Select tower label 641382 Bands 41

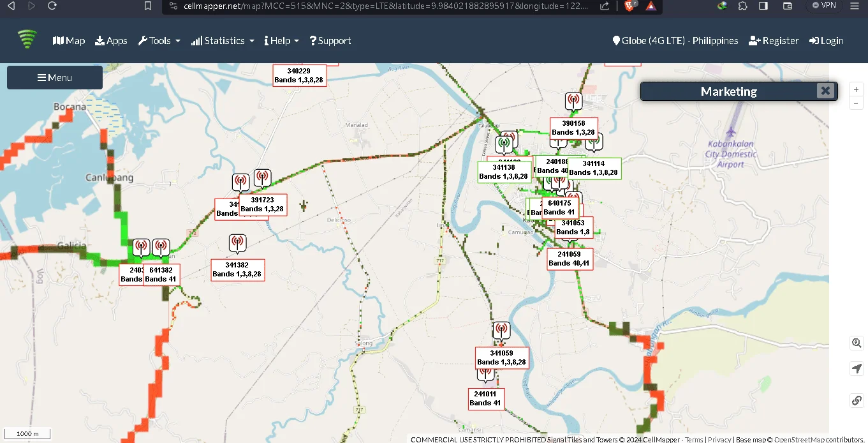(161, 274)
